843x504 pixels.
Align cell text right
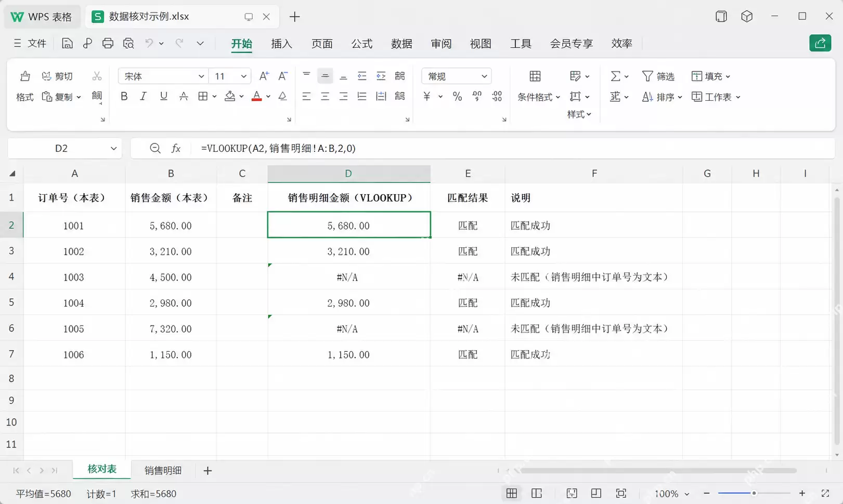pyautogui.click(x=343, y=96)
